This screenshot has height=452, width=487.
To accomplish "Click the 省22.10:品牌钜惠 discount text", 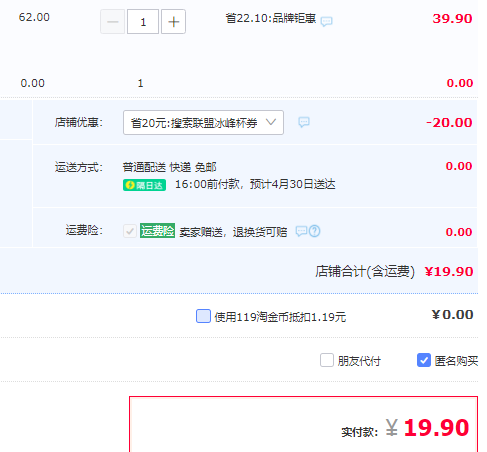I will click(x=271, y=18).
